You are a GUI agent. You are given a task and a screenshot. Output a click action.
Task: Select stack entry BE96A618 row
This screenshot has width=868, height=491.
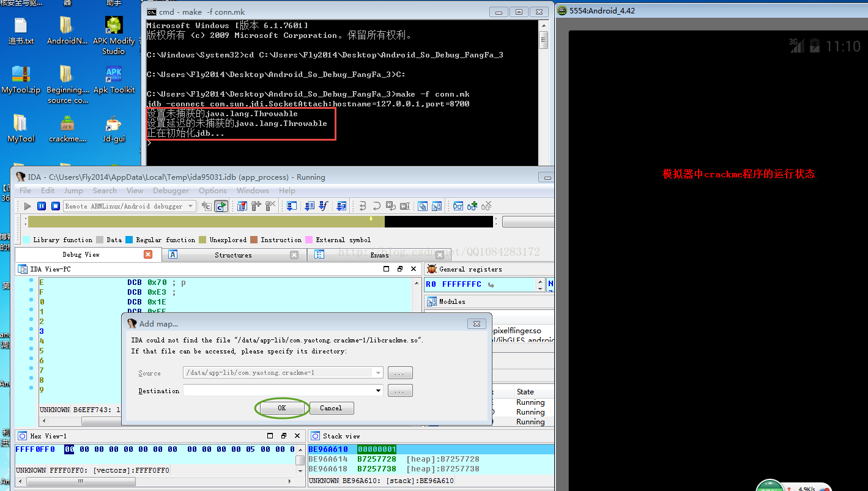tap(431, 468)
